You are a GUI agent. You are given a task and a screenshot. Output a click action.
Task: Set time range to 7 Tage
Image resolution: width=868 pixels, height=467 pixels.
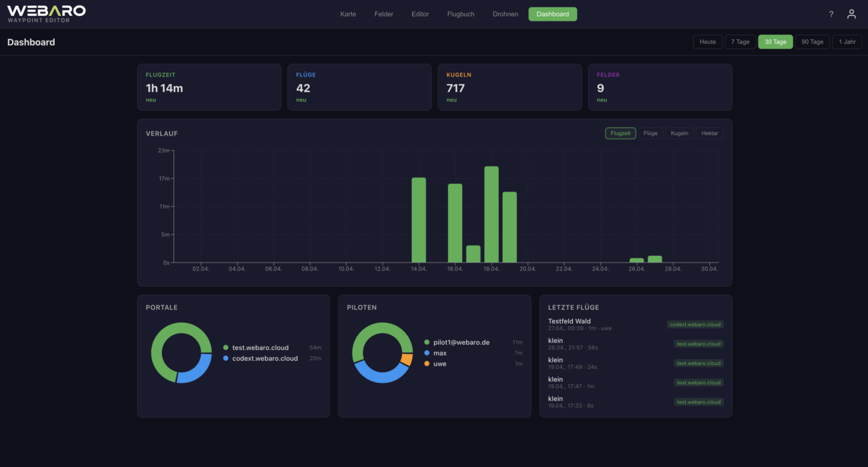coord(740,41)
